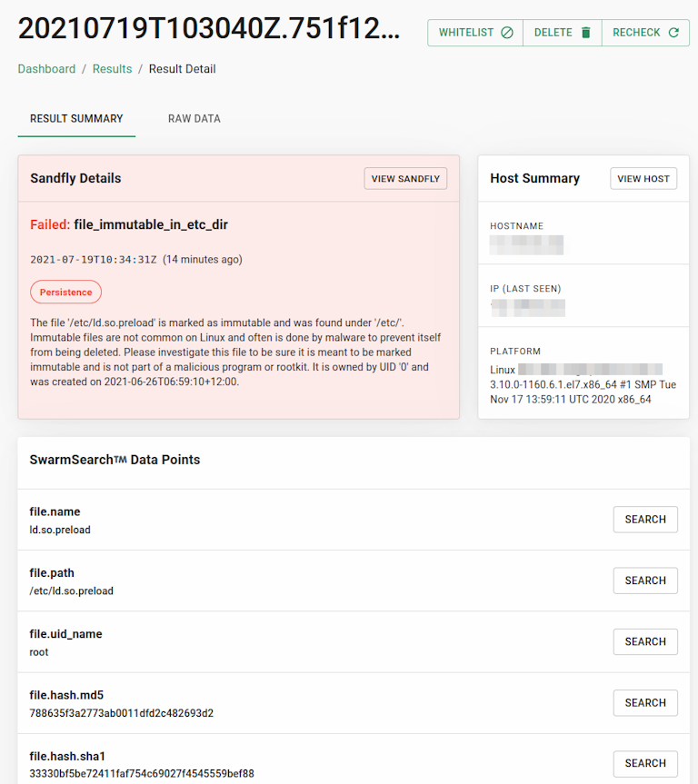Click the root uid_name value
The height and width of the screenshot is (784, 698).
[39, 652]
